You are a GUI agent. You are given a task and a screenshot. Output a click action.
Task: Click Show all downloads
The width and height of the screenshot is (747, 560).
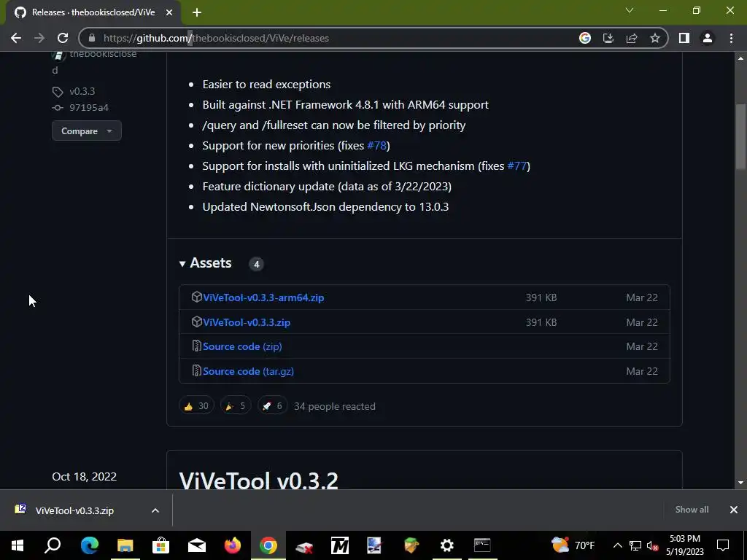pyautogui.click(x=692, y=510)
